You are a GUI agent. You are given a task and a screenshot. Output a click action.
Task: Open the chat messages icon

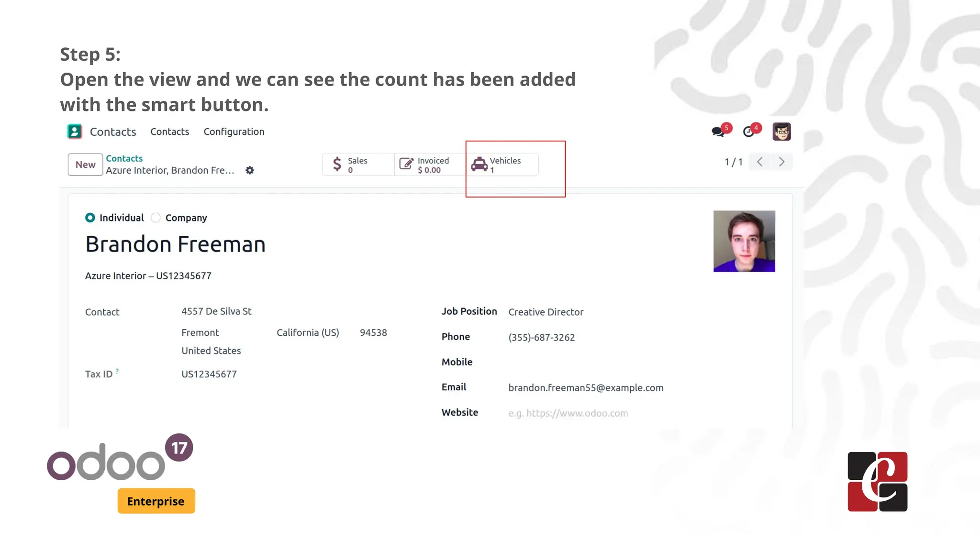click(718, 132)
